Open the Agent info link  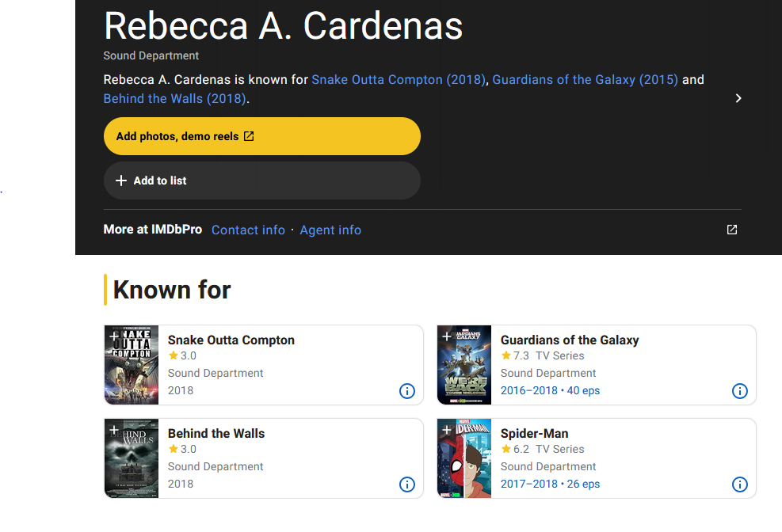330,230
